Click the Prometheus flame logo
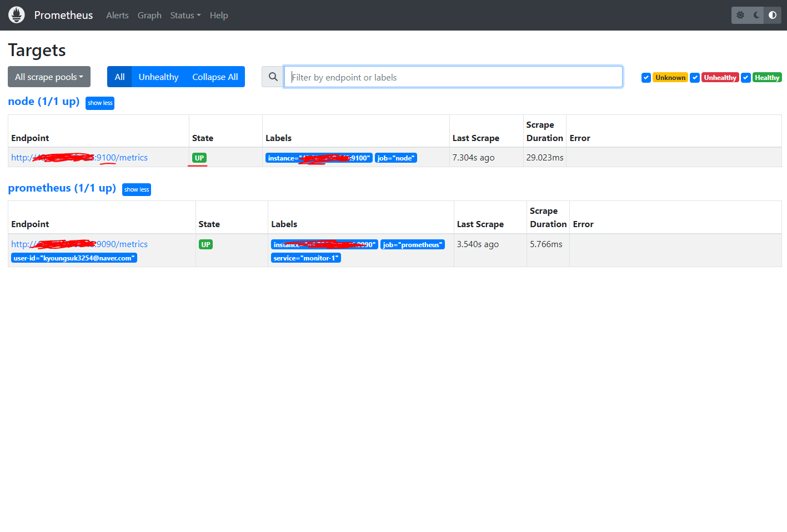Image resolution: width=787 pixels, height=532 pixels. coord(17,15)
